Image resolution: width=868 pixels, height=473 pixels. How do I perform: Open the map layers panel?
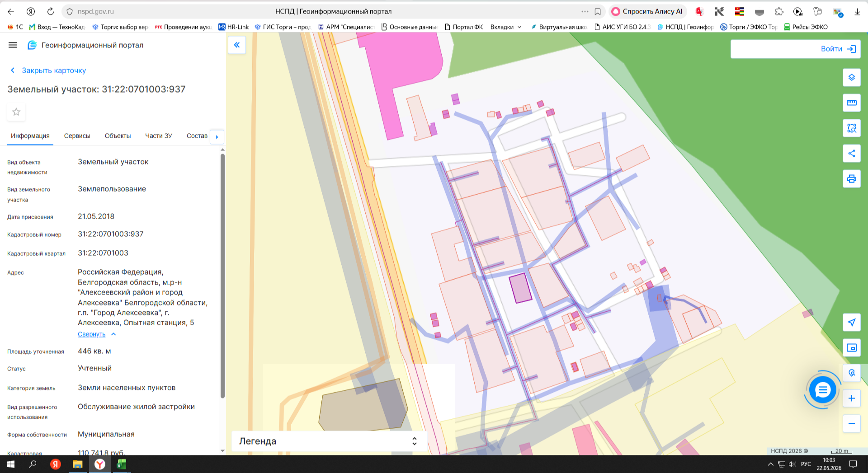point(852,77)
